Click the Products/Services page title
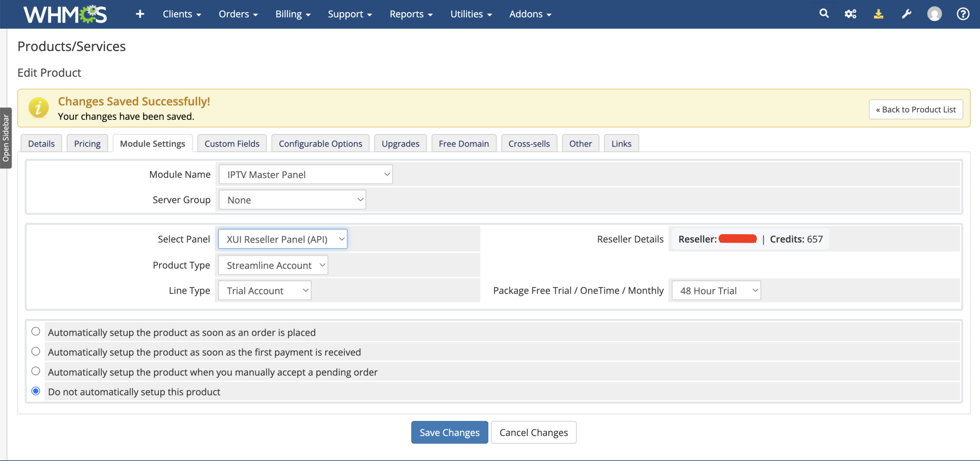This screenshot has width=980, height=461. coord(72,46)
